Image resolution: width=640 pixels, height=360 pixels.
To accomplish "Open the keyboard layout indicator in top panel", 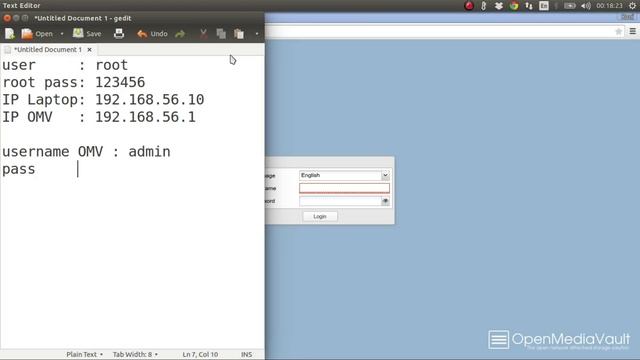I will tap(544, 6).
